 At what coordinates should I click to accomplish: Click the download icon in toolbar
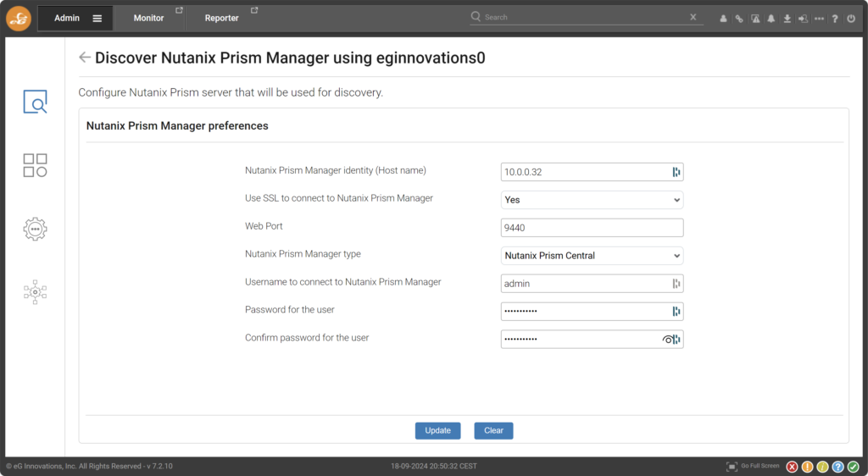click(x=787, y=19)
